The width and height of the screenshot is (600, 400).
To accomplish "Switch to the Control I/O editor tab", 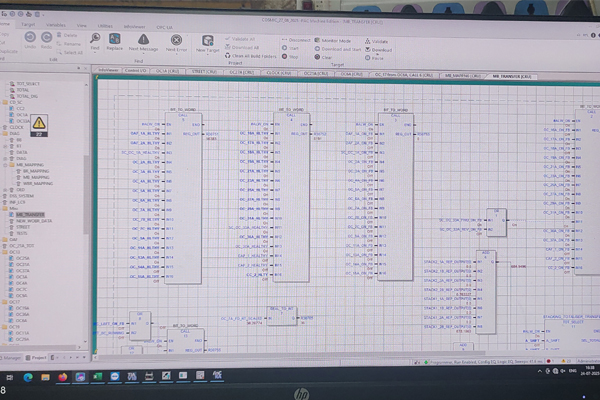I will (x=135, y=71).
